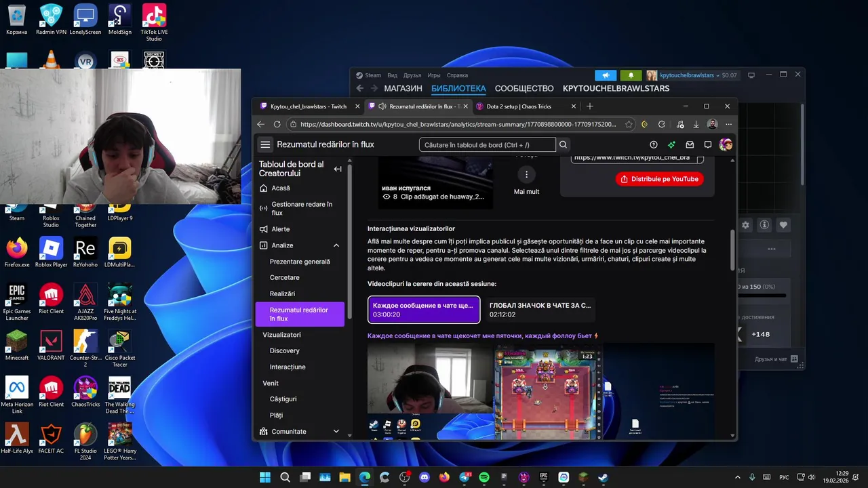Click the browser address bar URL
This screenshot has height=488, width=868.
point(458,124)
